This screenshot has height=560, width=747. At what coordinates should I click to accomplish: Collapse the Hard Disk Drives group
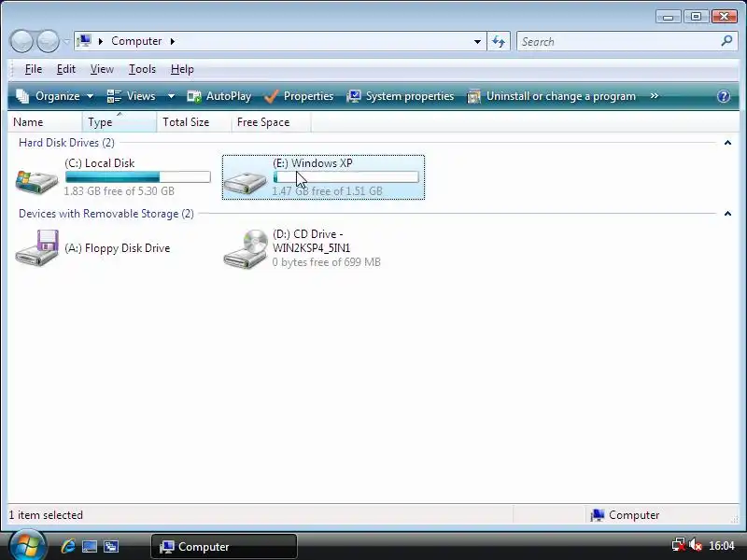point(727,143)
